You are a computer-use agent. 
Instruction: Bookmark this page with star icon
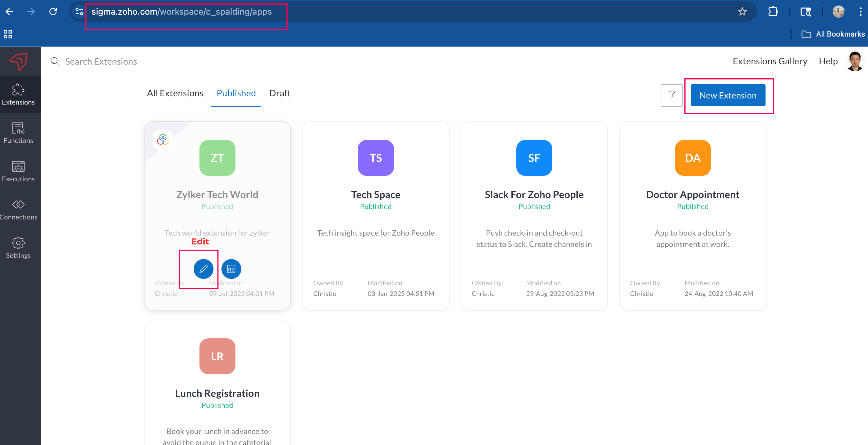[x=742, y=12]
